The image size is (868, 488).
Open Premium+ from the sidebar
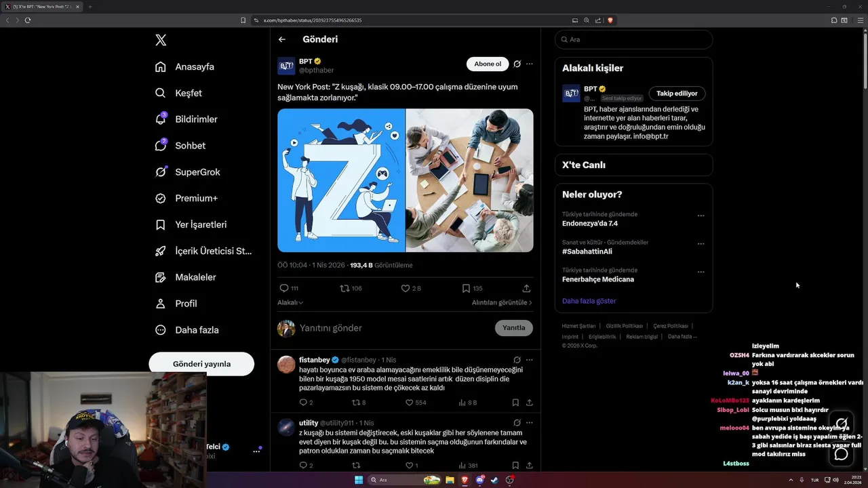186,199
